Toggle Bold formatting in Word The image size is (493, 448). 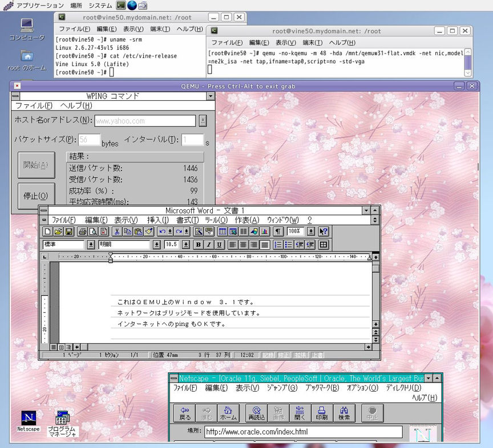(199, 245)
